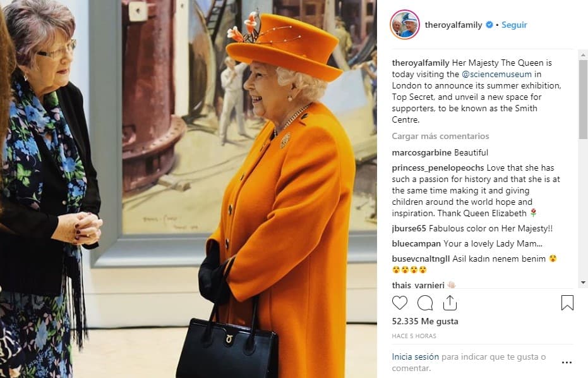Share the post via share icon

pyautogui.click(x=450, y=303)
